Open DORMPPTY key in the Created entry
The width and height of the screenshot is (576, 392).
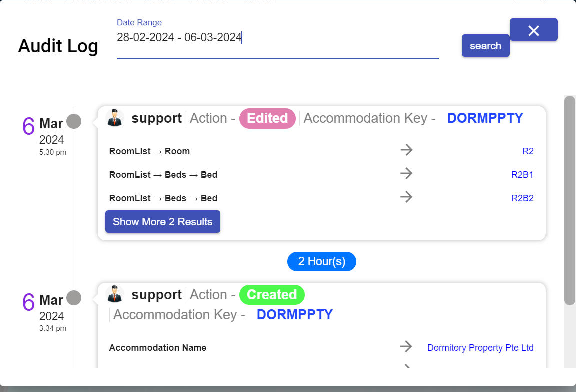(294, 315)
